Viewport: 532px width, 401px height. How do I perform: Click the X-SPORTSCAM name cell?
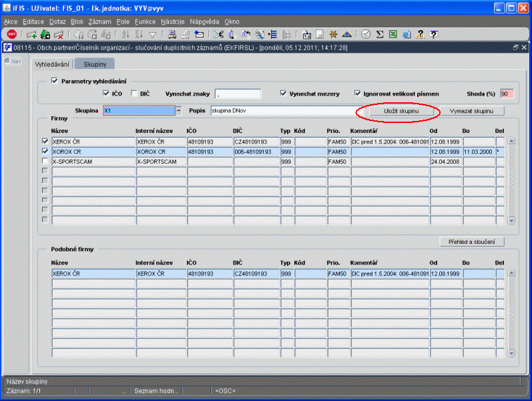click(x=93, y=162)
